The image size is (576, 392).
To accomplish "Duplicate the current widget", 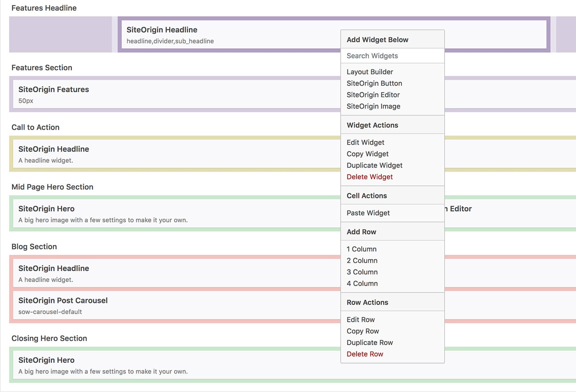I will point(374,165).
